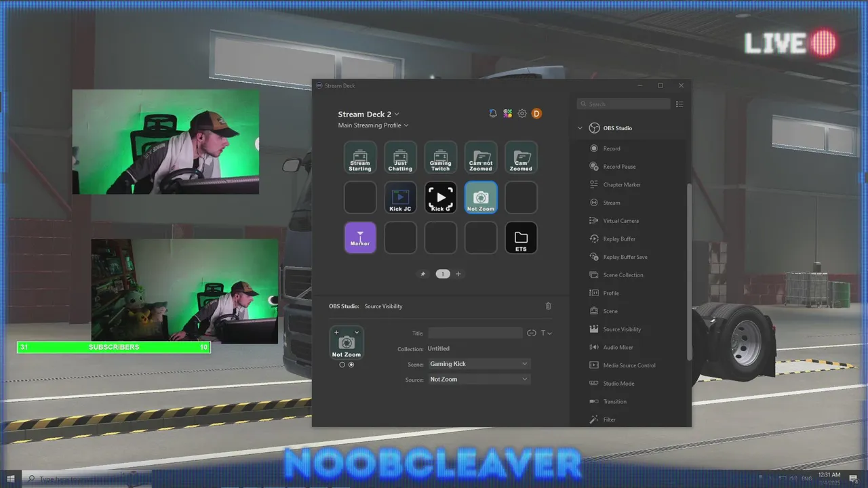Open the Scene dropdown showing Gaming Kick
The height and width of the screenshot is (488, 868).
pos(479,364)
